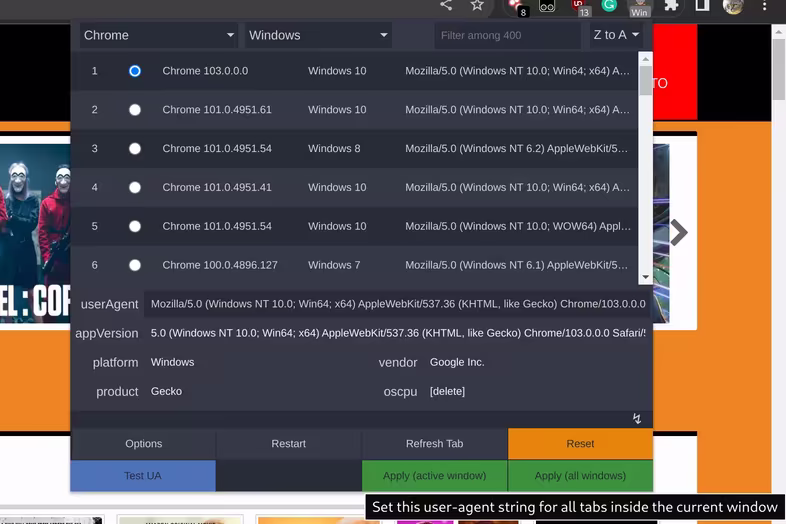Open the Extensions puzzle piece menu
This screenshot has height=524, width=786.
[671, 6]
